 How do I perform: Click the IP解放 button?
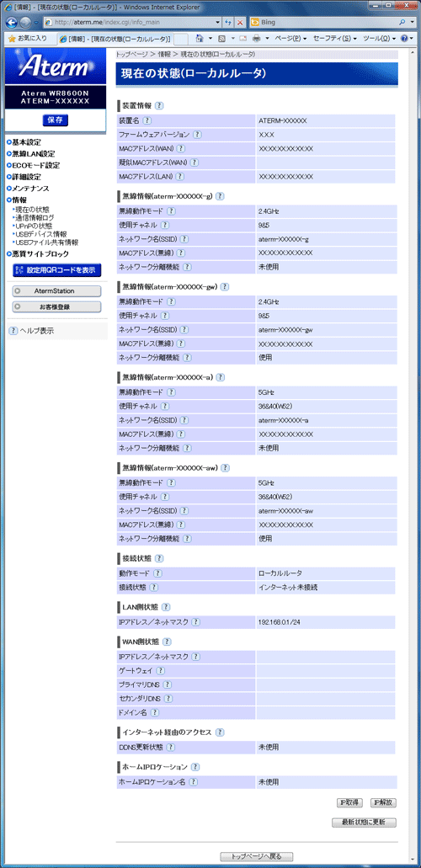pyautogui.click(x=383, y=802)
